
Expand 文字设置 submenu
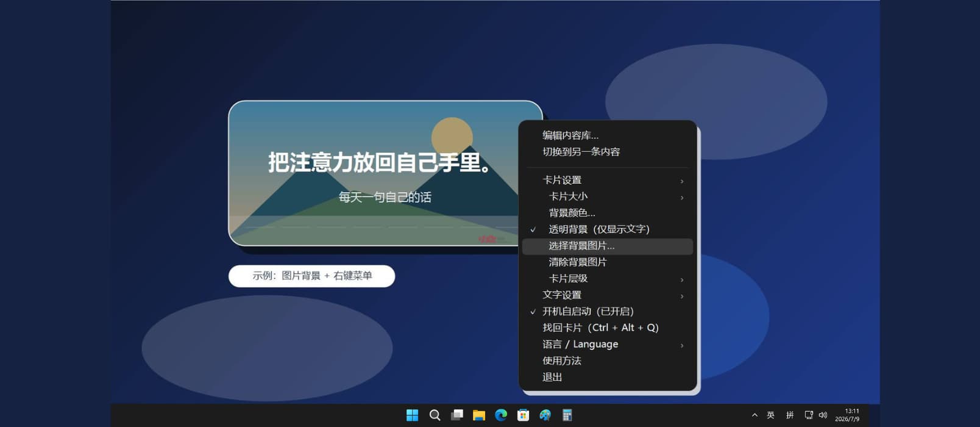[x=608, y=295]
